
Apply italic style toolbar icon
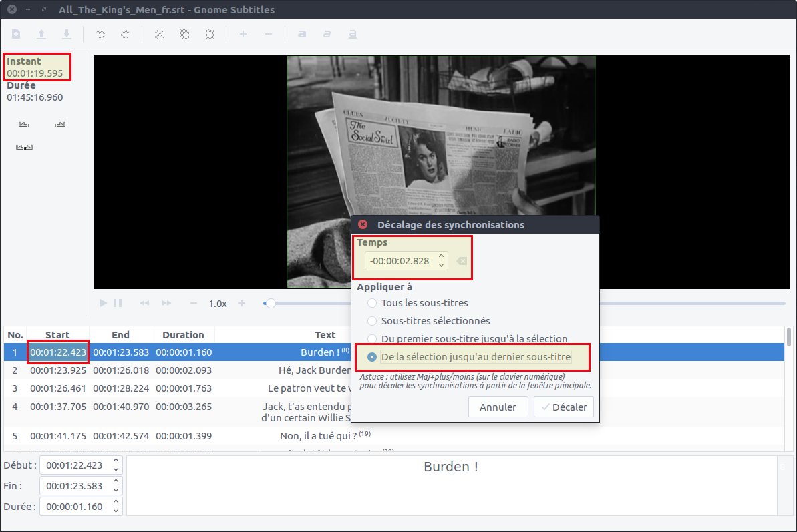pos(327,34)
